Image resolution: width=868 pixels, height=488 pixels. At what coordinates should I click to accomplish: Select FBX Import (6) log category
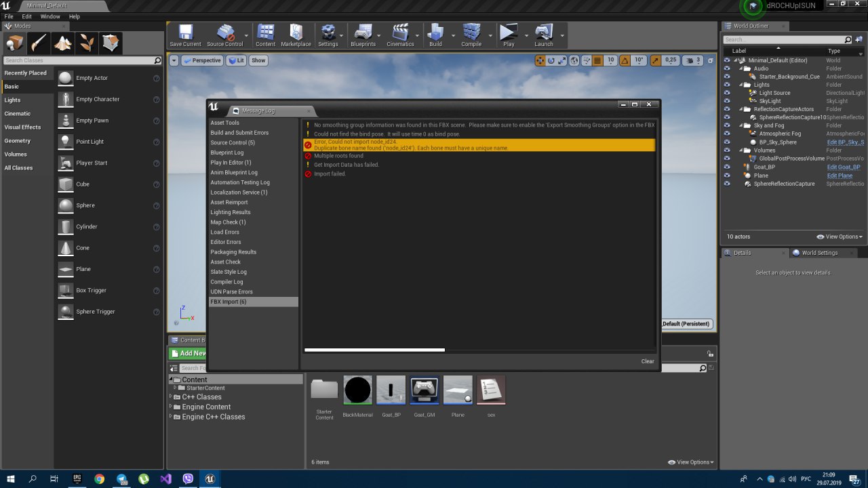click(x=253, y=302)
